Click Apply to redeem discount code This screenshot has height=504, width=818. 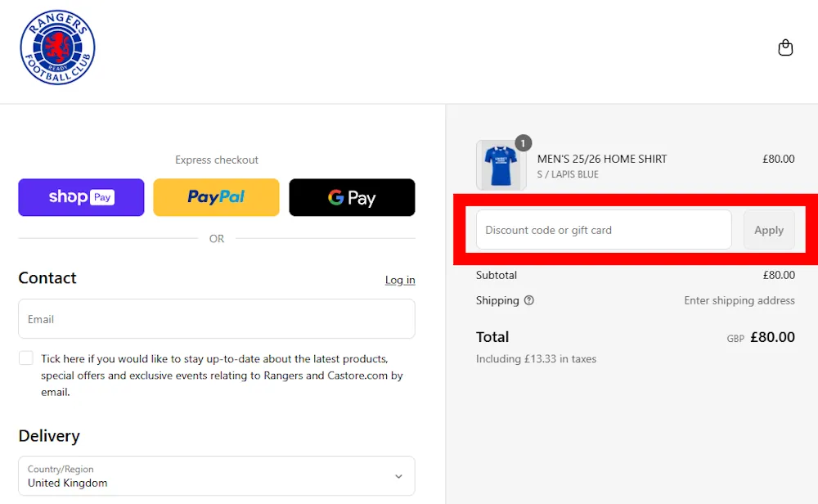click(x=769, y=230)
